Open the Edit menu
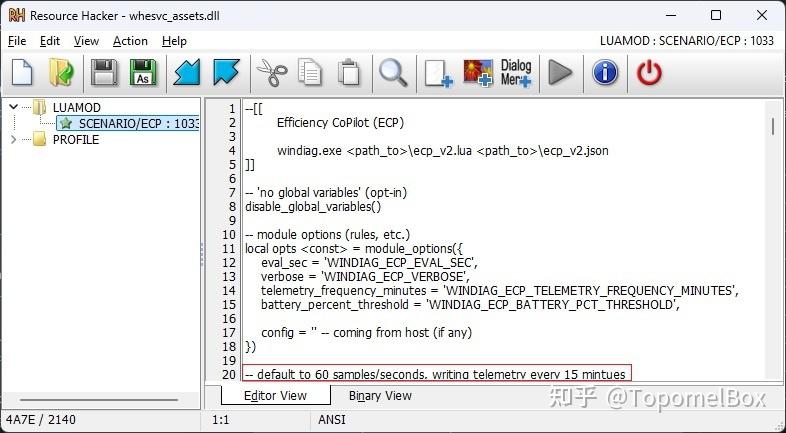786x433 pixels. [50, 41]
